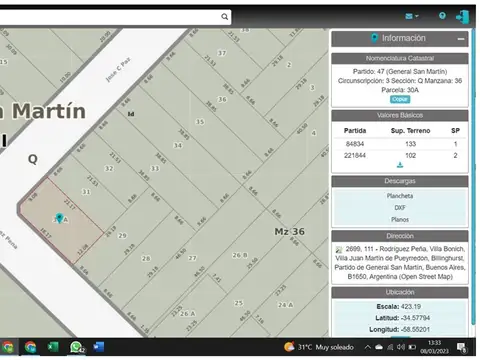Show hidden system tray icons

click(x=367, y=347)
